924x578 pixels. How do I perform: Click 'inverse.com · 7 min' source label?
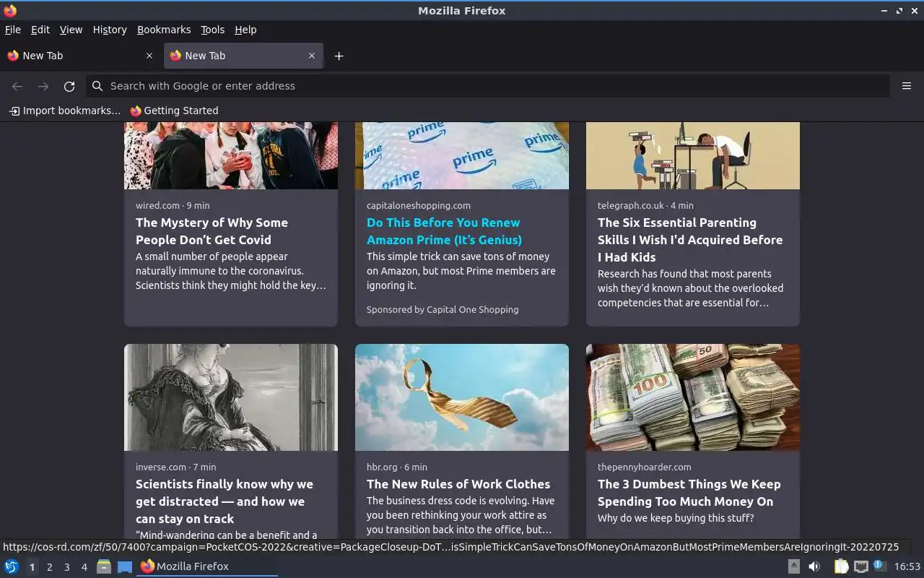click(x=175, y=467)
